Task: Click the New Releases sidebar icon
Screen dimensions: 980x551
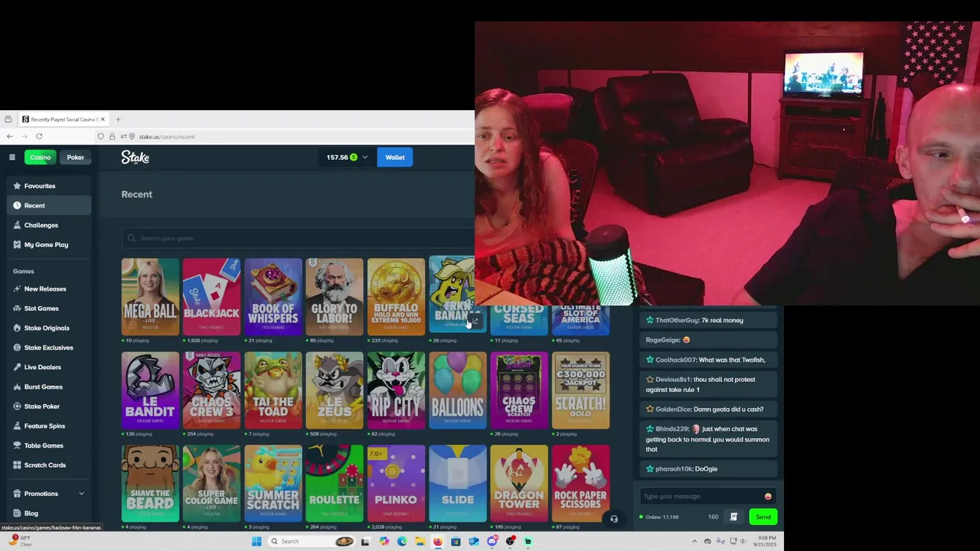Action: click(17, 289)
